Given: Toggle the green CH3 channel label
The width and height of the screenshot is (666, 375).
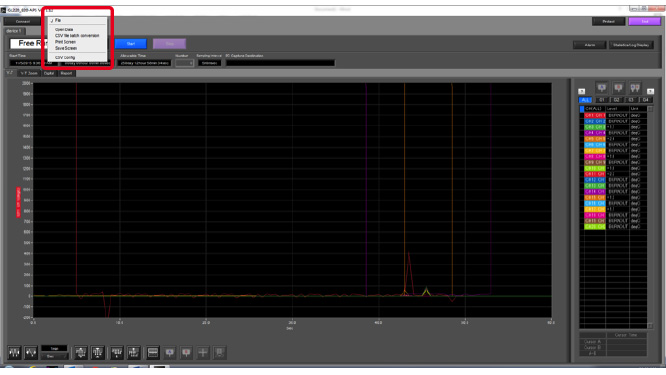Looking at the screenshot, I should tap(595, 127).
